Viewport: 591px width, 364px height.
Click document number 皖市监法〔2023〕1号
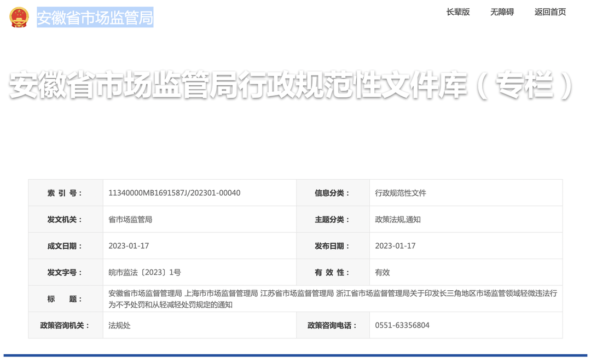tap(144, 272)
